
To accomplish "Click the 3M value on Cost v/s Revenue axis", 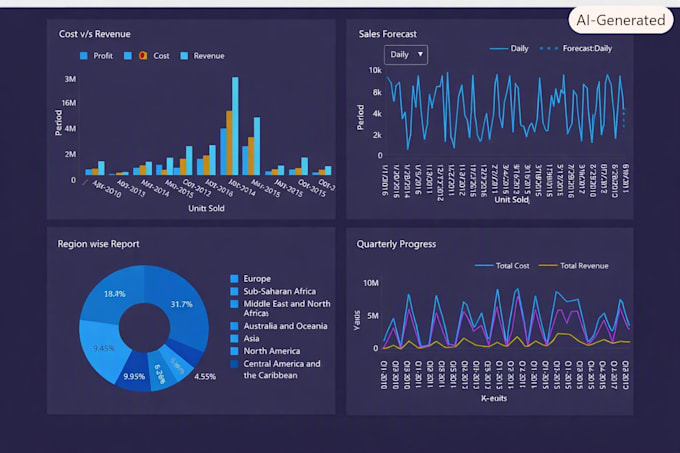I will tap(70, 79).
